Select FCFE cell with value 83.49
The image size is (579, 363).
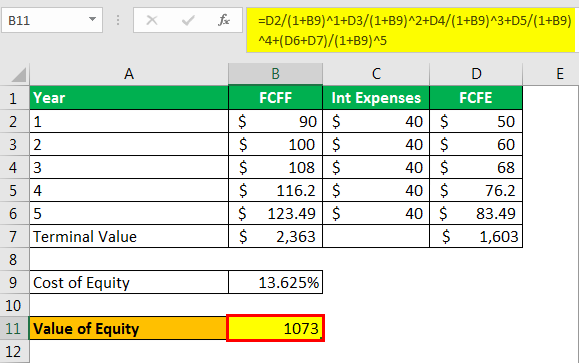pos(476,213)
